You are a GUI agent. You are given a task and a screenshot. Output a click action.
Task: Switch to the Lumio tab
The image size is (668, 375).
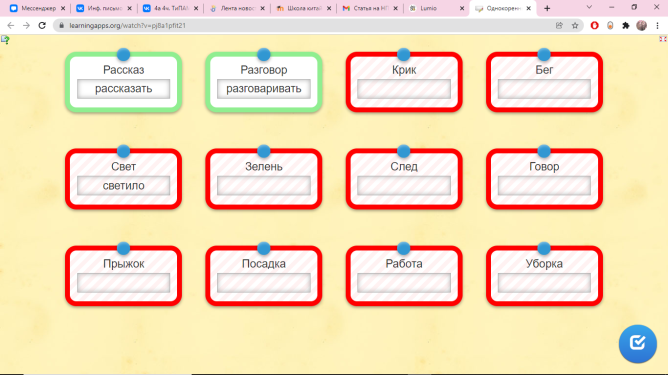435,8
